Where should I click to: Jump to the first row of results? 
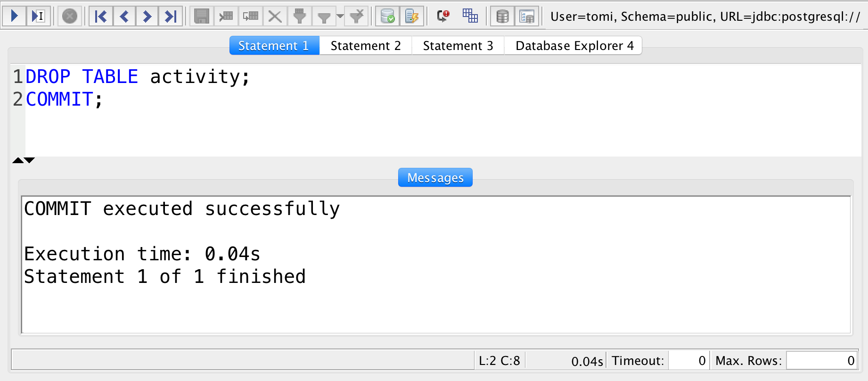point(100,16)
